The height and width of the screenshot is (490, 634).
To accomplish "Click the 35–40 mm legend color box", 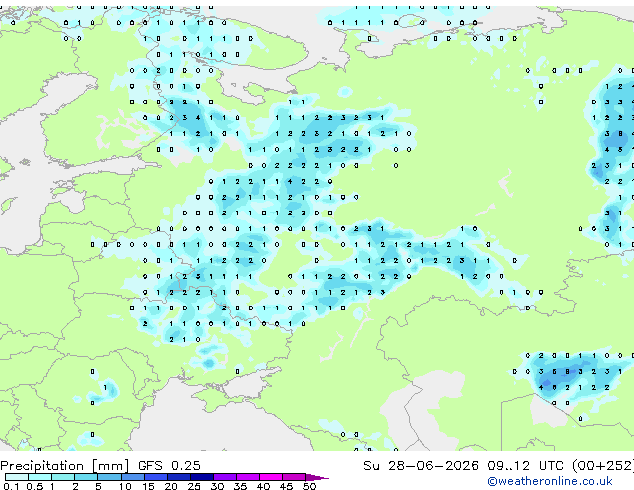I will [248, 477].
